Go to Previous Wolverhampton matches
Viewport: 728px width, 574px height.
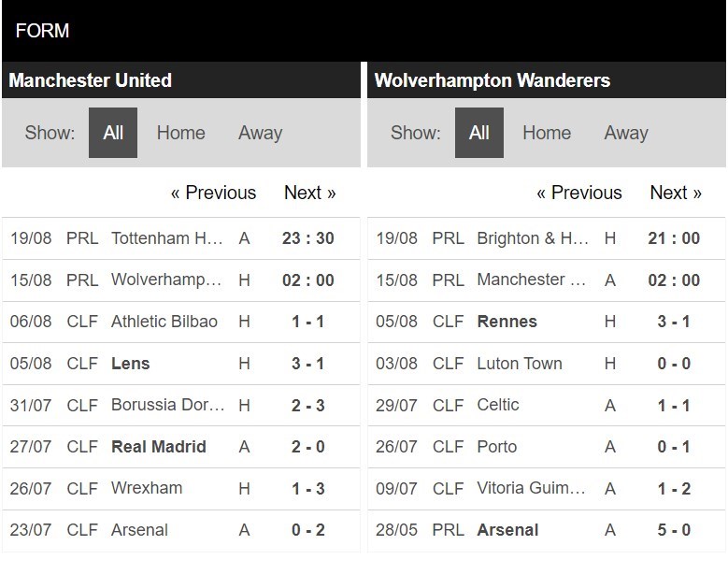tap(579, 193)
